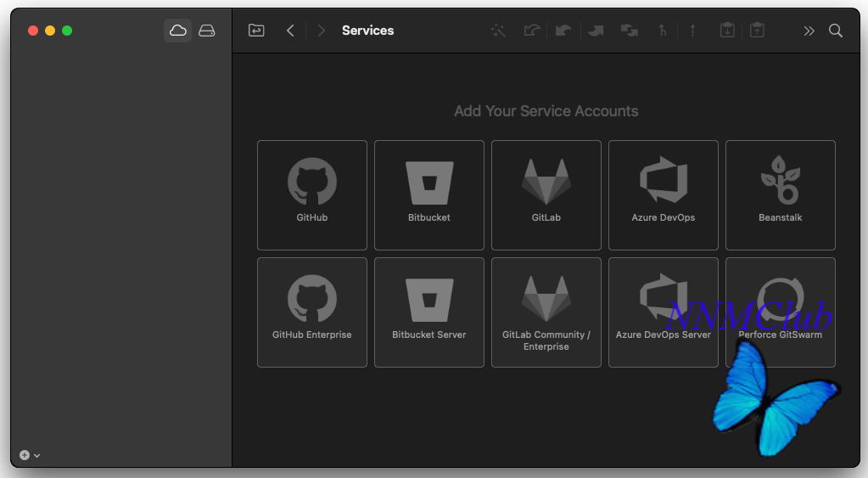Select GitLab Community / Enterprise tile
Viewport: 868px width, 478px height.
546,312
